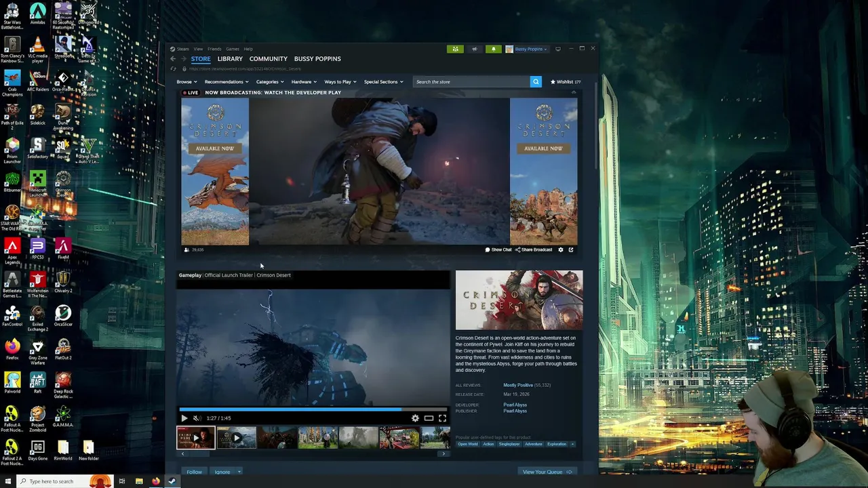Open Firefox desktop shortcut
Viewport: 868px width, 488px height.
point(12,349)
